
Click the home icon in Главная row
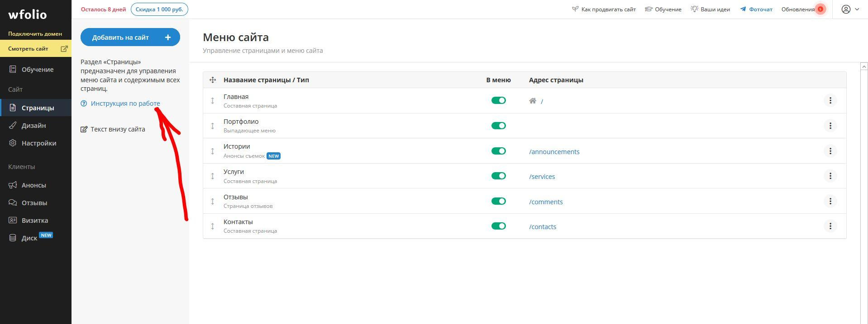tap(533, 101)
